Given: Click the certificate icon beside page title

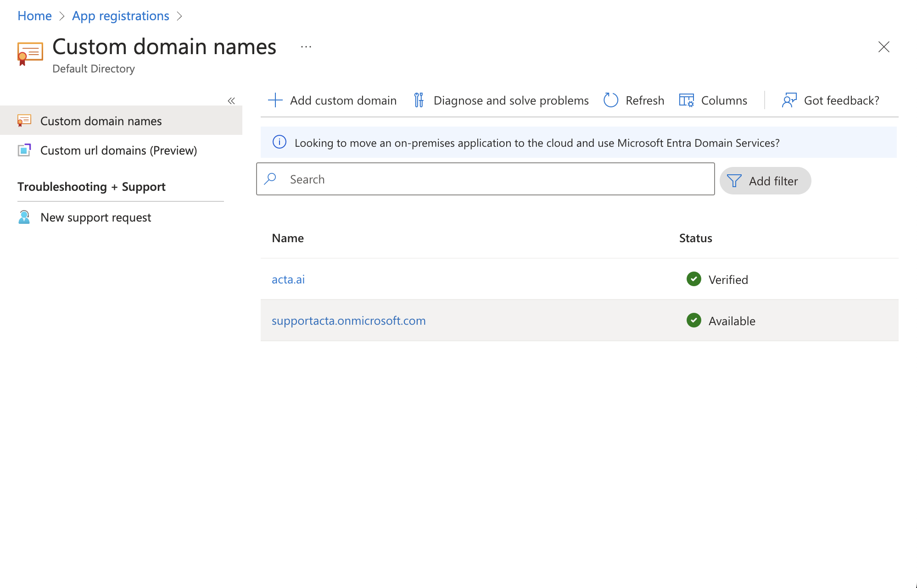Looking at the screenshot, I should 30,54.
